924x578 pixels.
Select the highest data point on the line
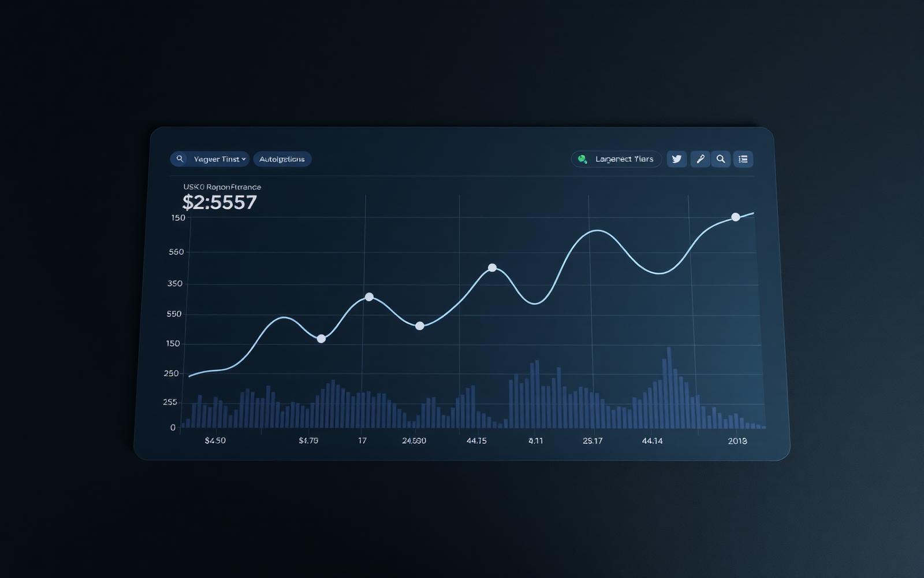pos(736,217)
